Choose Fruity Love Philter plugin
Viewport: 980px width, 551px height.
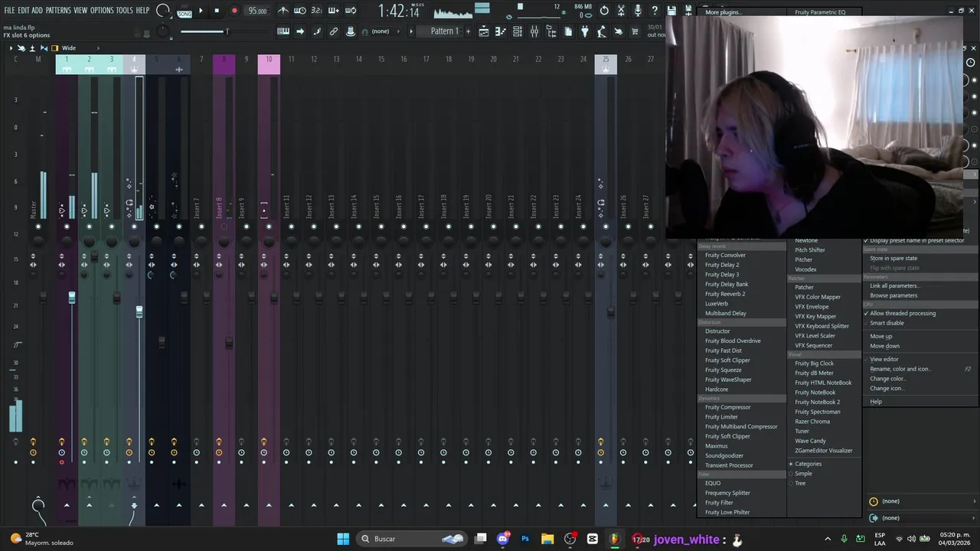727,513
